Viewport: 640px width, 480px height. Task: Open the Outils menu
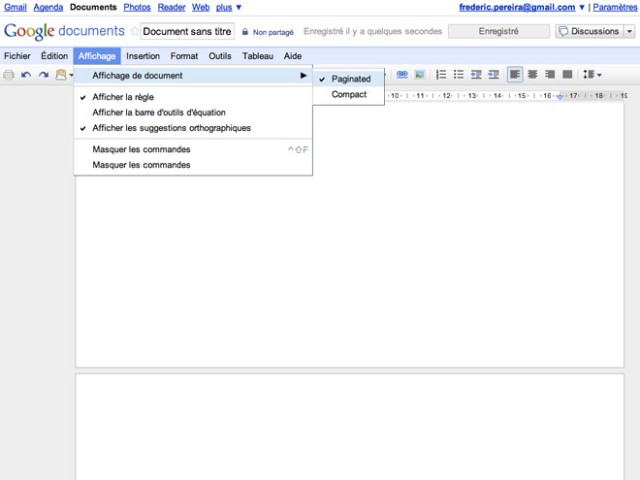[220, 56]
